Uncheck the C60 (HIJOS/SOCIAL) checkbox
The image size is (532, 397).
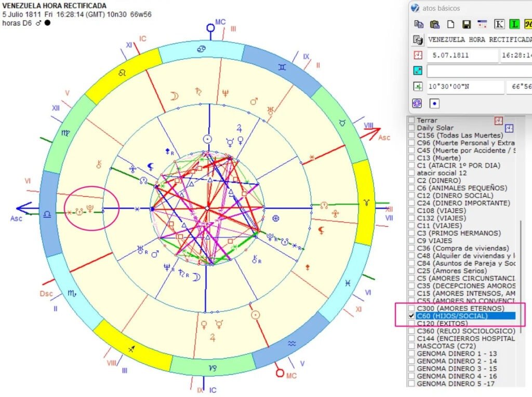pos(411,316)
